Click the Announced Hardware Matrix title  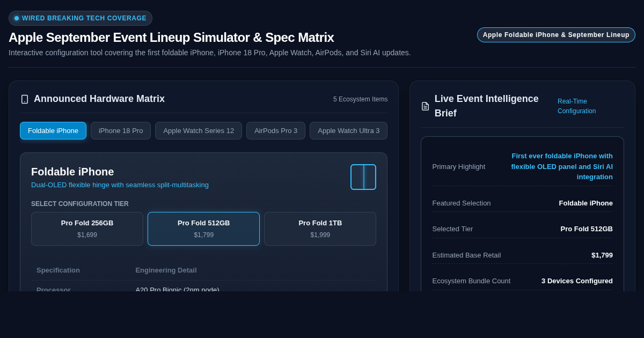tap(99, 99)
